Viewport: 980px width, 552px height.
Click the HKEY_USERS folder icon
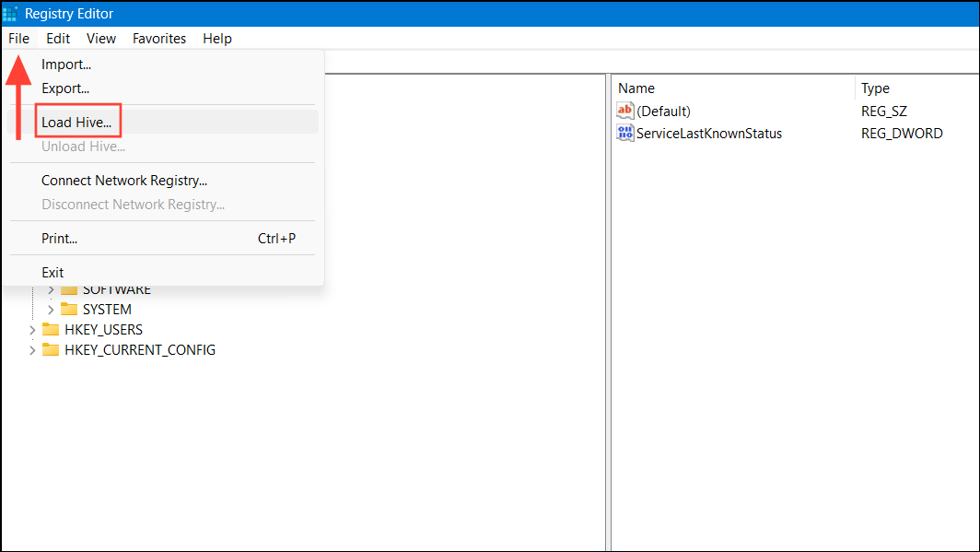[x=50, y=330]
